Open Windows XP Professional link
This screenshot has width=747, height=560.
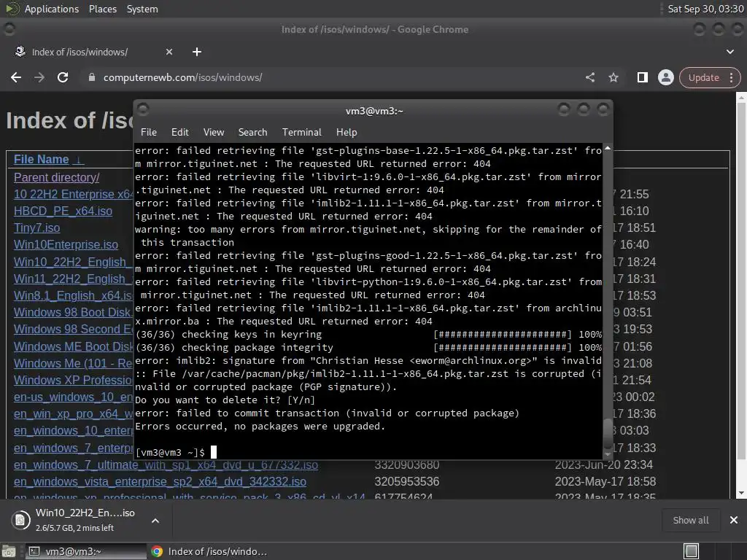[x=74, y=380]
